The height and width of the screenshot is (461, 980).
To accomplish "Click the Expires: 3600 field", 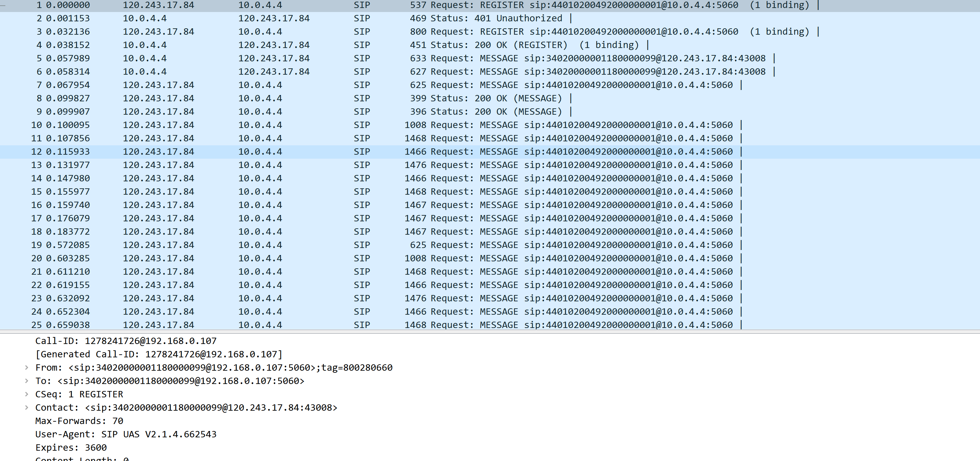I will [x=71, y=447].
